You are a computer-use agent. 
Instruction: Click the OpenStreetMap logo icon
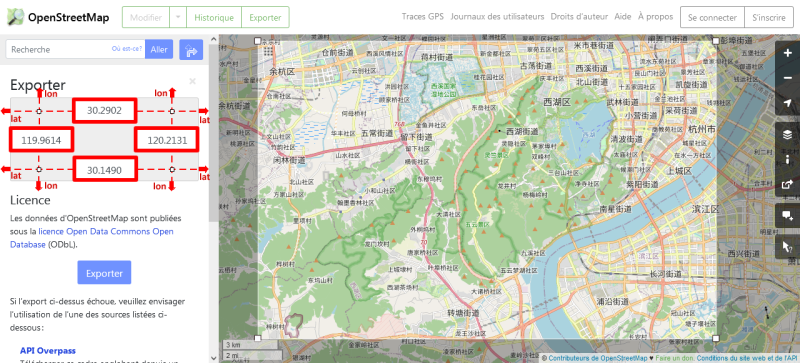pos(15,17)
